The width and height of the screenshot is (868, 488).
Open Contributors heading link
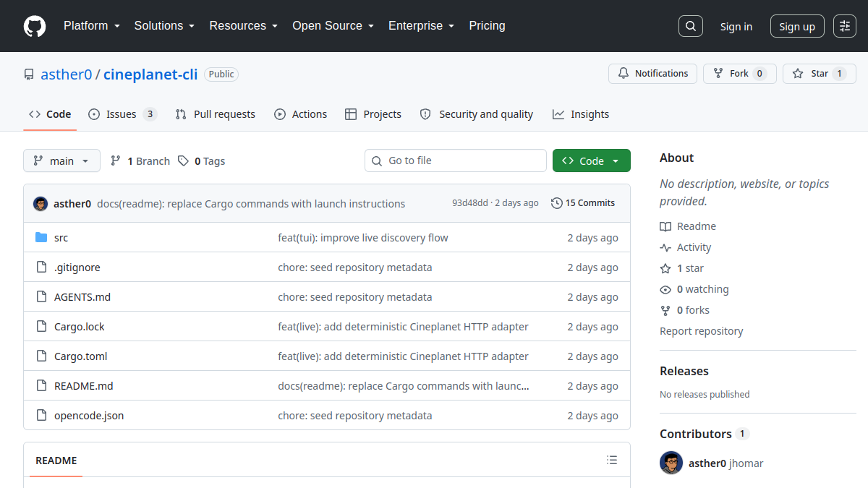[x=705, y=434]
